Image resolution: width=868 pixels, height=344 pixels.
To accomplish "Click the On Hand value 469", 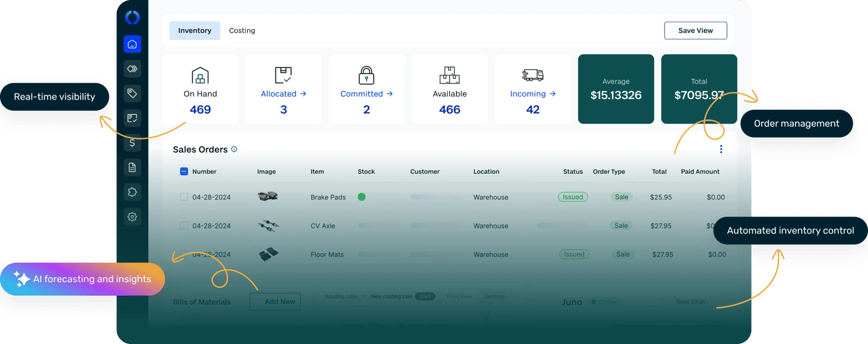I will coord(200,110).
